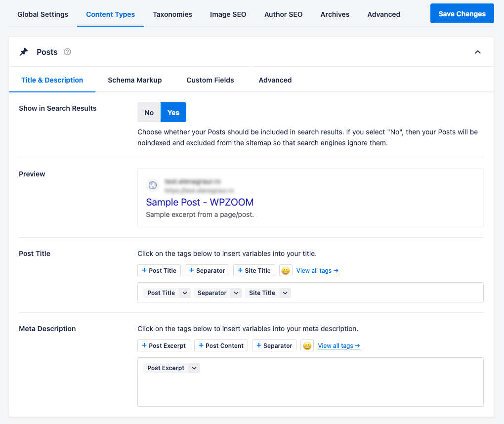Open View all tags link for Post Title
The width and height of the screenshot is (504, 424).
(x=317, y=271)
